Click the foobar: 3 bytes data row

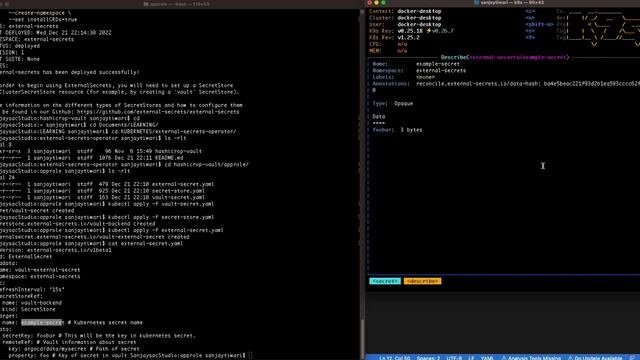(x=397, y=130)
